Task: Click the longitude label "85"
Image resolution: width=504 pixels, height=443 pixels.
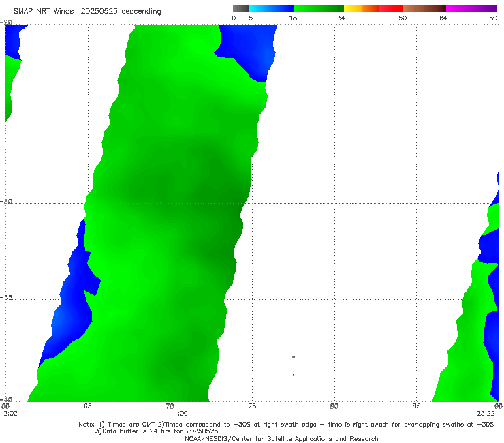Action: click(x=416, y=406)
